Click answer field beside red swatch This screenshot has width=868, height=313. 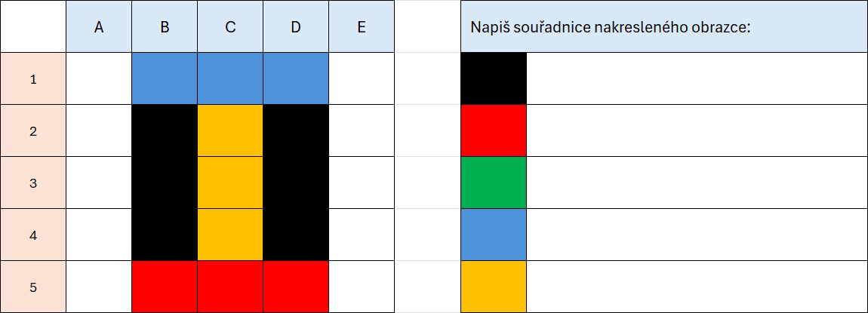tap(696, 130)
